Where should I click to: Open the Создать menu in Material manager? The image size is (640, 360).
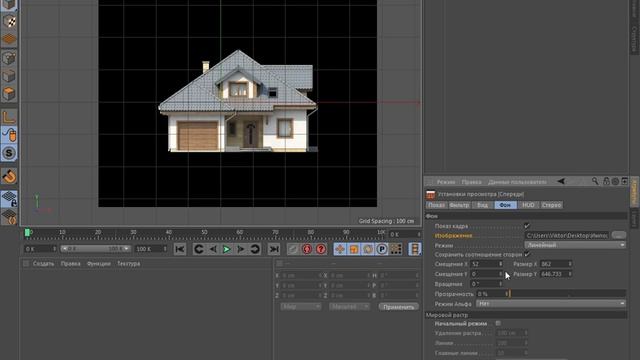(x=43, y=264)
